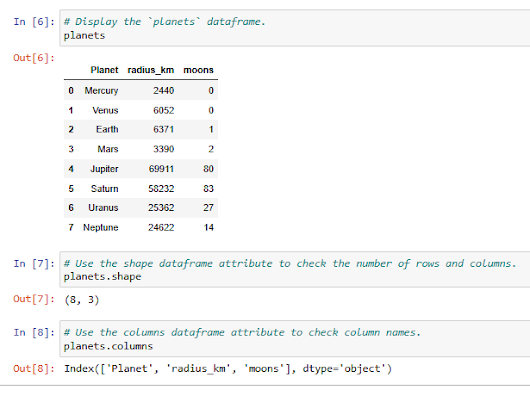Screen dimensions: 530x396
Task: Click moons value 83 for Saturn
Action: (208, 189)
